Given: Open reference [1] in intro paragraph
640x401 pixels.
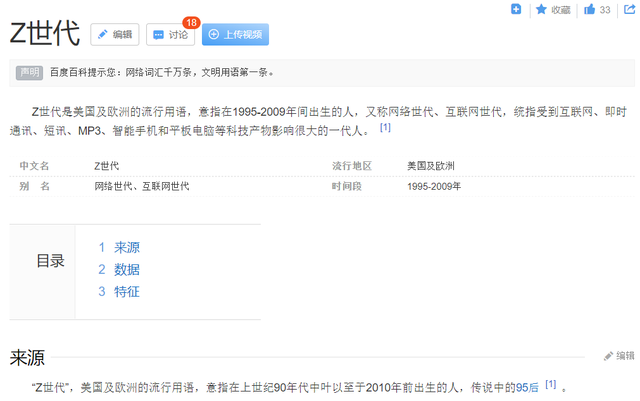Looking at the screenshot, I should point(385,127).
